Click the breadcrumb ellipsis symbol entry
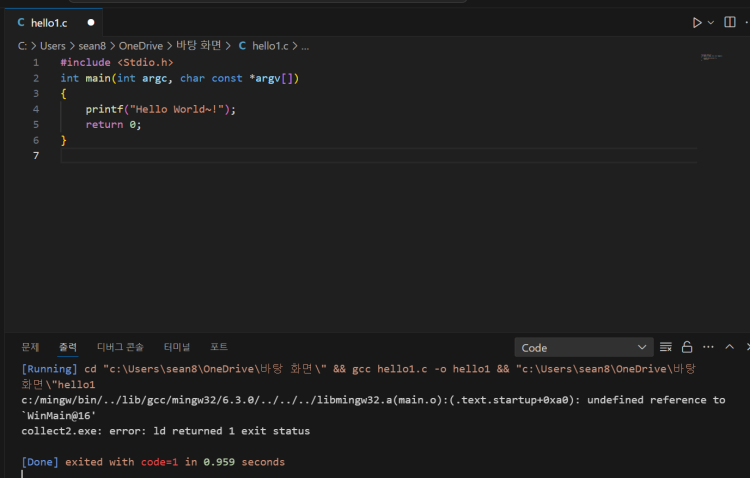Image resolution: width=750 pixels, height=478 pixels. (305, 46)
